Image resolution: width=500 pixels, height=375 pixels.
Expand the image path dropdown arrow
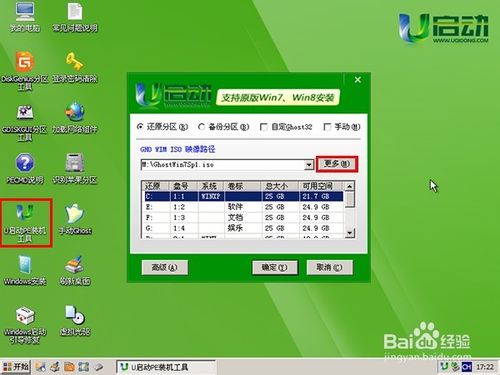click(309, 165)
